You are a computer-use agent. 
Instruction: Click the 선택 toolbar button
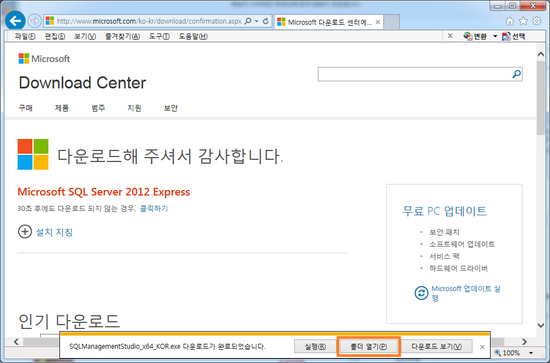[514, 36]
